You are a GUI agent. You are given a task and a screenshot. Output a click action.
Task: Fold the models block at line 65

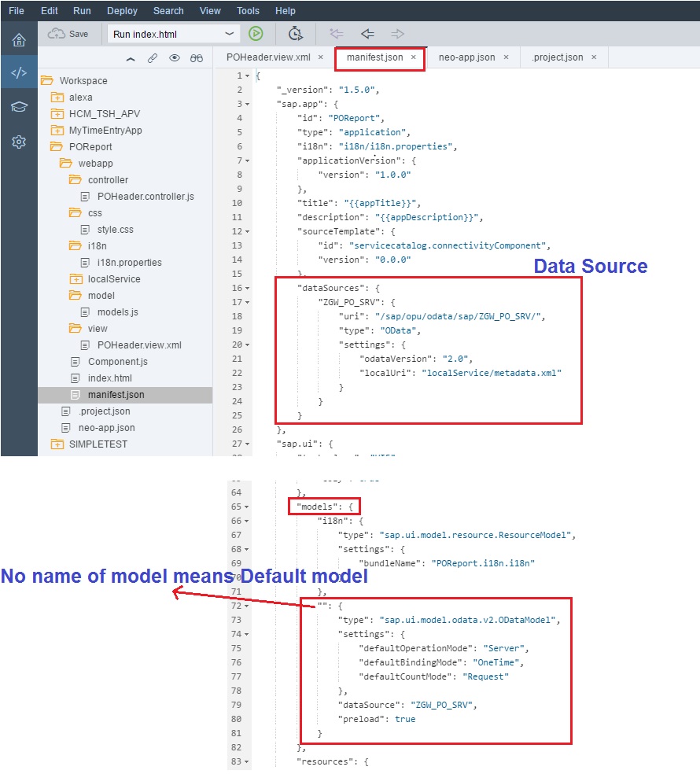[x=246, y=507]
